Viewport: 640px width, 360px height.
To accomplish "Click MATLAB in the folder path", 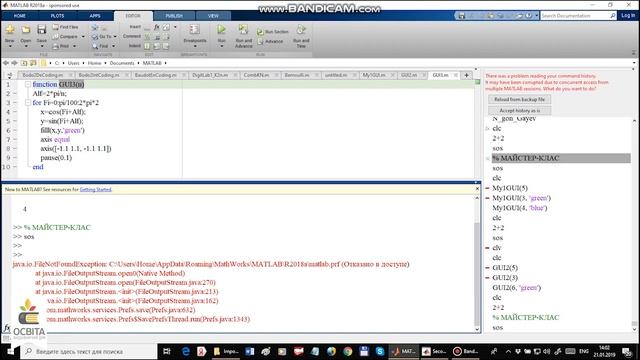I will click(x=152, y=63).
